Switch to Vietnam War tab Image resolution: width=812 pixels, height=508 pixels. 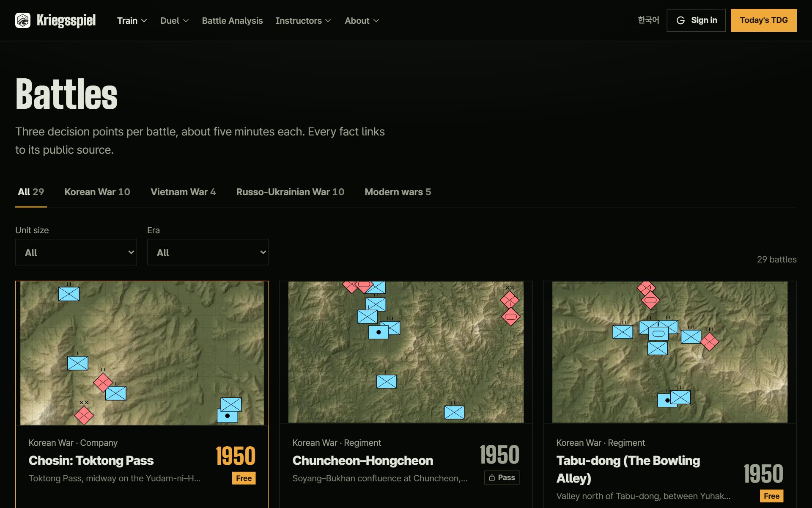click(x=183, y=192)
